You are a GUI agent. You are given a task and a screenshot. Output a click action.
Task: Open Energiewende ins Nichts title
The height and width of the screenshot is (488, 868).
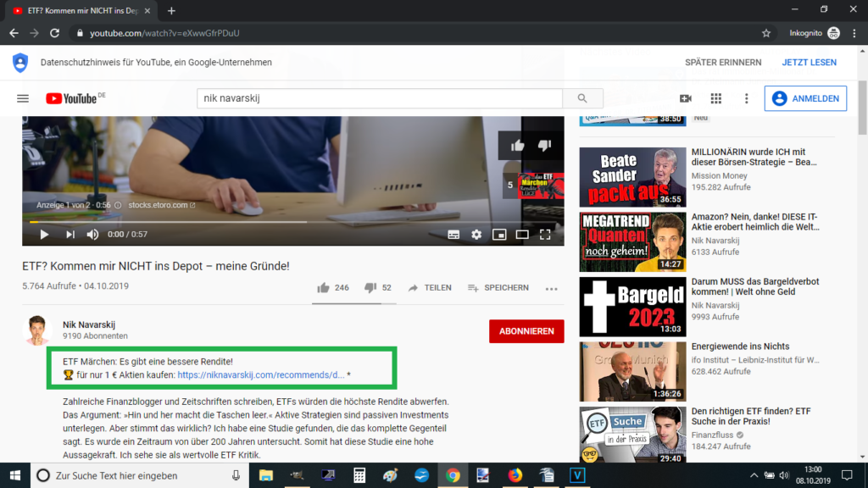tap(740, 347)
